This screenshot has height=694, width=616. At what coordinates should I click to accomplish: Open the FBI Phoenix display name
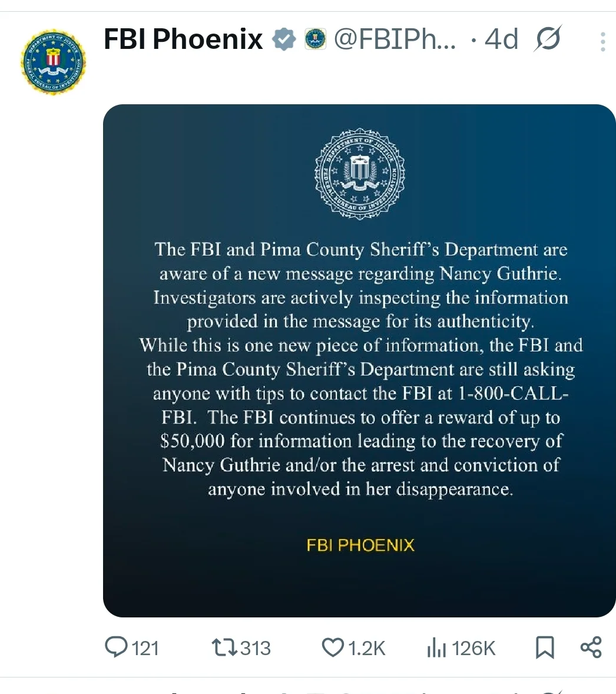183,40
